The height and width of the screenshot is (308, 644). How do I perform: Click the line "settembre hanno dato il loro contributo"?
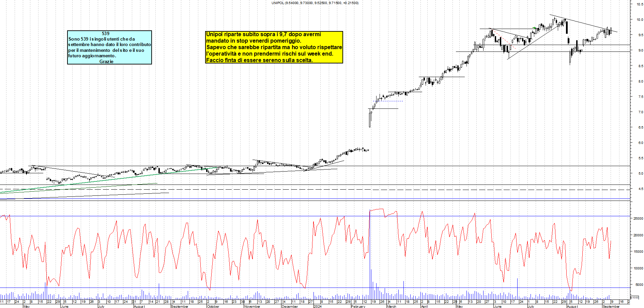click(109, 44)
